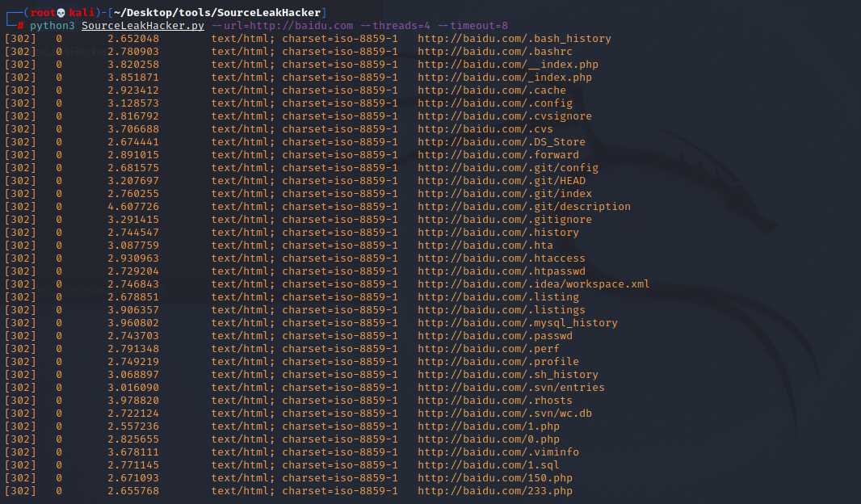The height and width of the screenshot is (504, 861).
Task: Open the http://baidu.com/__index.php URL
Action: pyautogui.click(x=508, y=65)
